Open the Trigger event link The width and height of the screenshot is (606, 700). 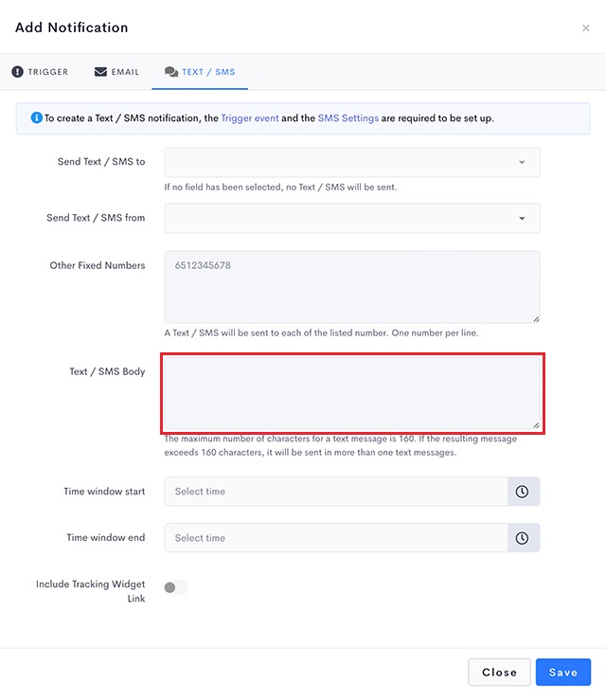[250, 118]
